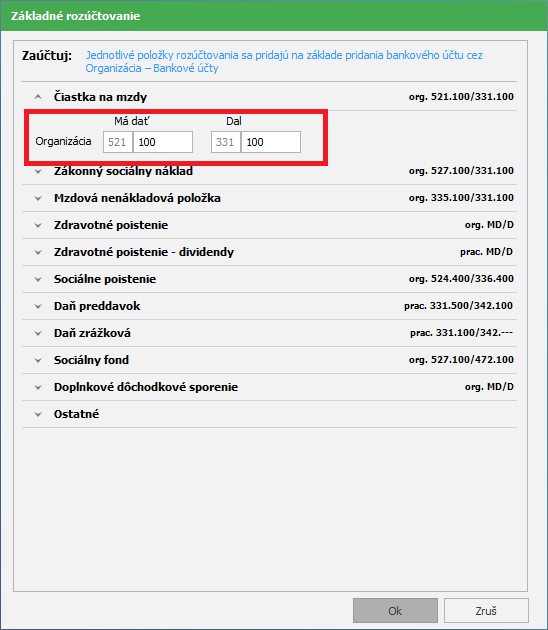Screen dimensions: 548x630
Task: Open the Organizácia – Bankové účty link
Action: pos(152,68)
